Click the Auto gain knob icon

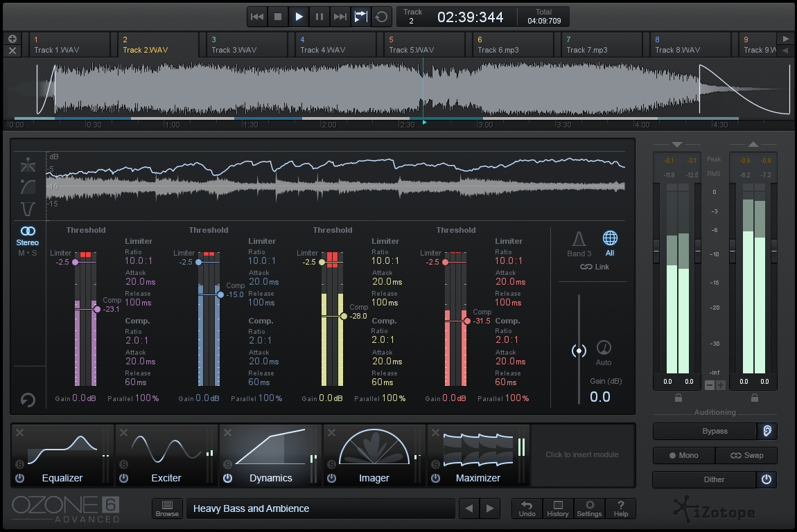pyautogui.click(x=604, y=348)
